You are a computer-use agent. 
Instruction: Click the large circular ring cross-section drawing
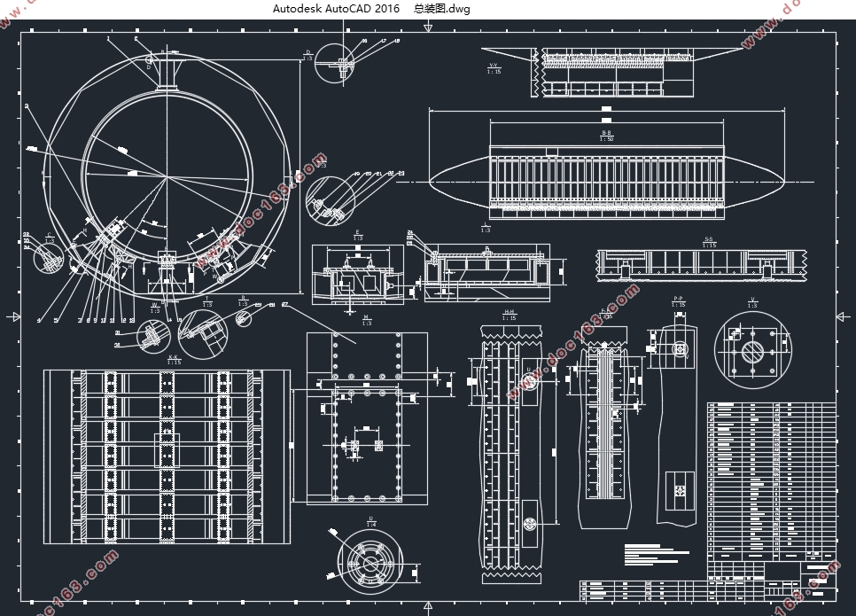tap(167, 175)
